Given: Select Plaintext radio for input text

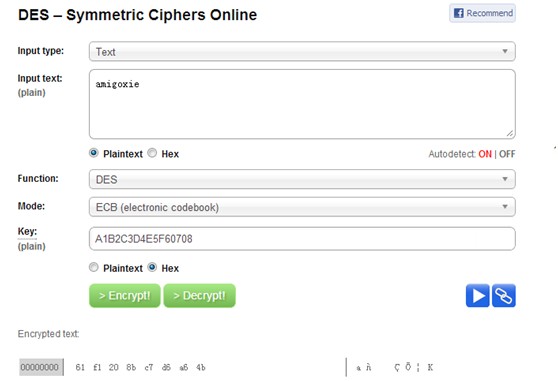Looking at the screenshot, I should 94,153.
